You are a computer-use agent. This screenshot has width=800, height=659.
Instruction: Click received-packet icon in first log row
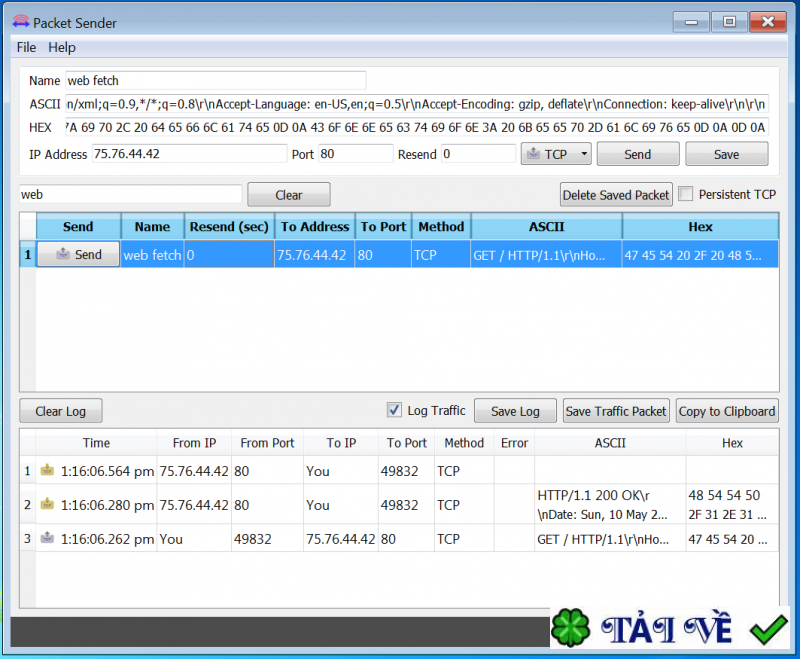point(47,470)
